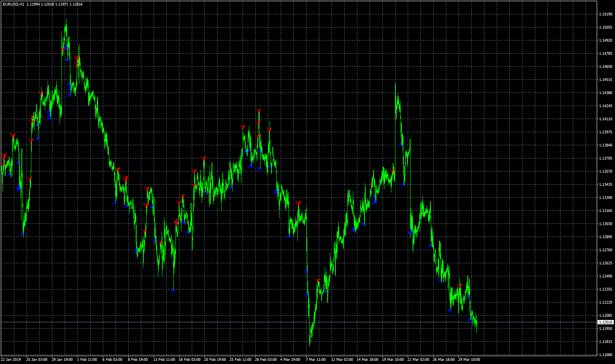Click the 1.13840 price axis label
The height and width of the screenshot is (364, 615).
605,145
